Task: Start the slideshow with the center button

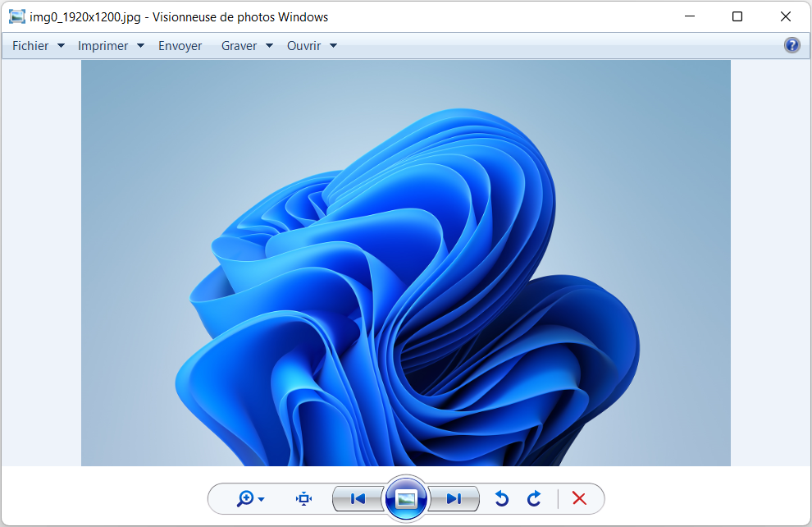Action: click(406, 499)
